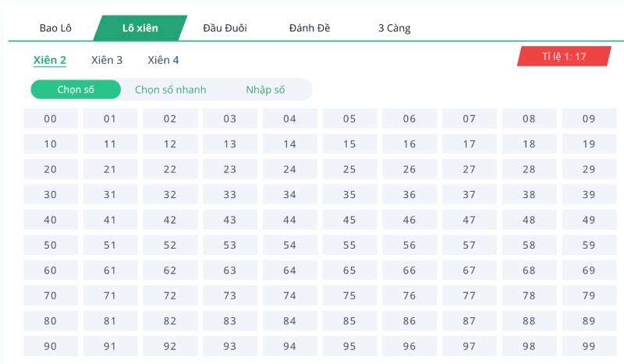Choose number 27 in the grid
624x364 pixels.
click(469, 169)
